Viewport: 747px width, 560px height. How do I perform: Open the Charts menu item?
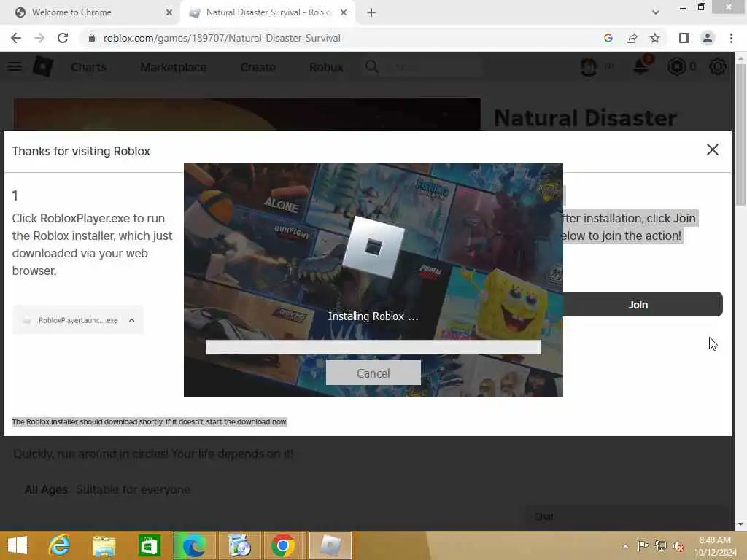[x=88, y=67]
